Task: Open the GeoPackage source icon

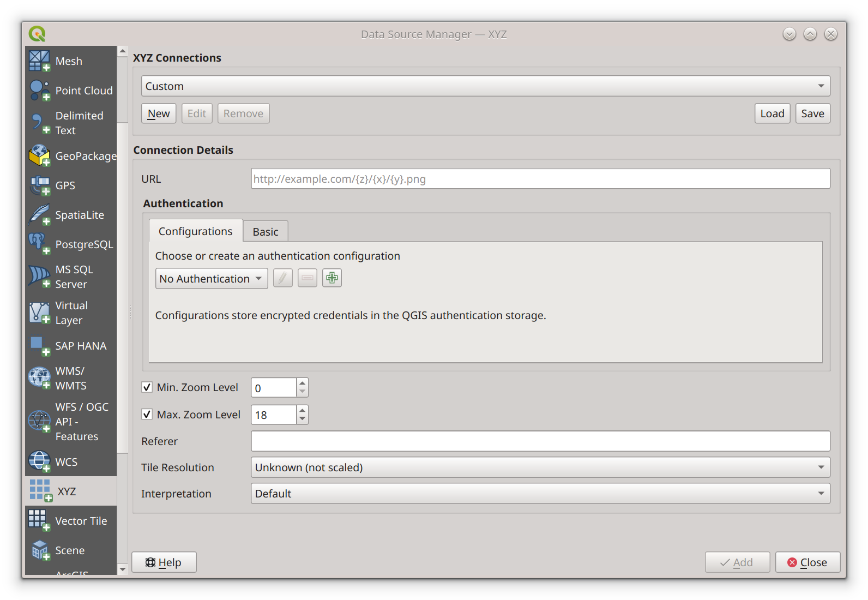Action: pos(39,156)
